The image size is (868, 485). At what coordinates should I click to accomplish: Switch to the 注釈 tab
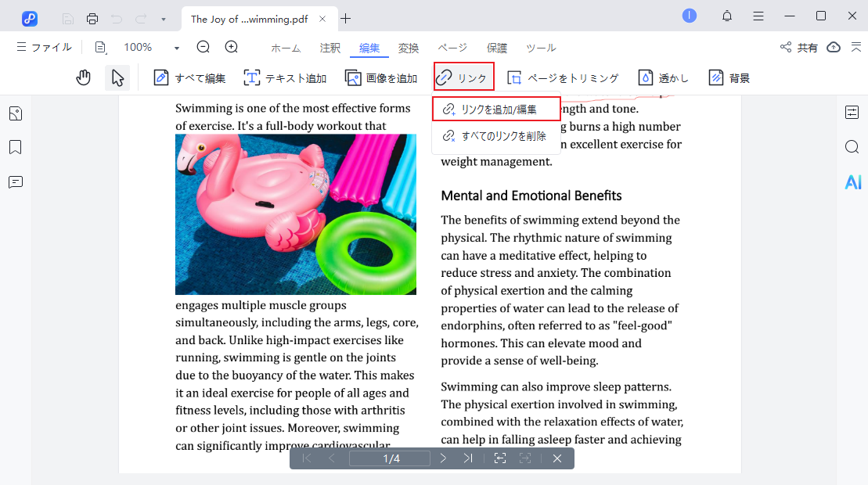(330, 48)
